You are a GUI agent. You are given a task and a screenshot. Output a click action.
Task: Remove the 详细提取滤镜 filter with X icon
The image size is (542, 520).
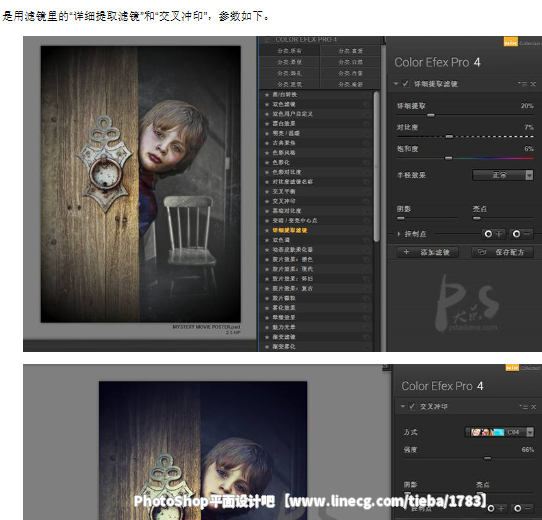pos(533,84)
